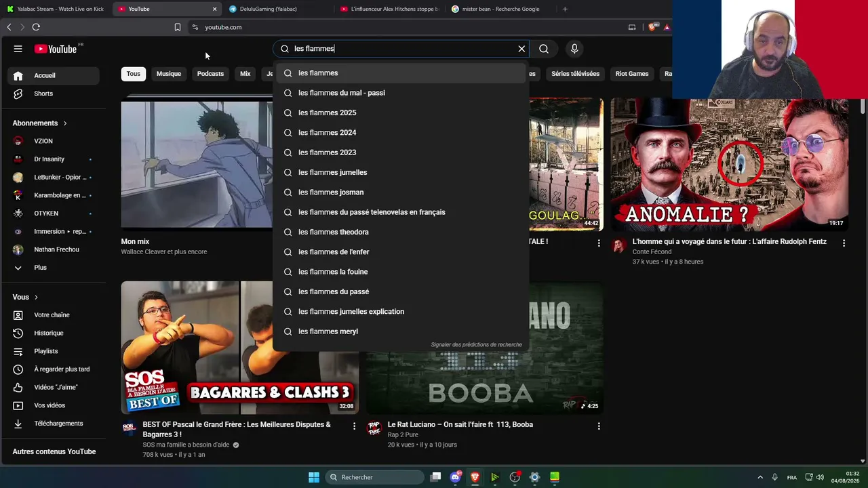Open Votre chaîne in the sidebar
Viewport: 868px width, 488px height.
[53, 315]
